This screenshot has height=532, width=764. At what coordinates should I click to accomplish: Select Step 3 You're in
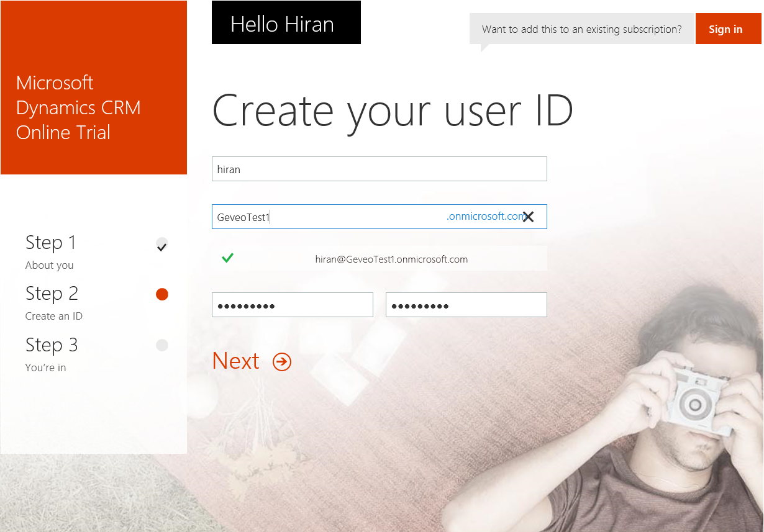52,354
